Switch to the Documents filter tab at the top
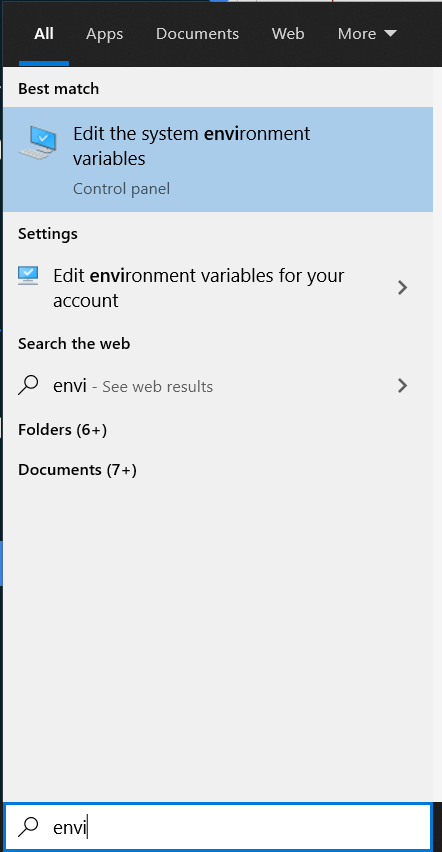Screen dimensions: 442x852 coord(197,34)
